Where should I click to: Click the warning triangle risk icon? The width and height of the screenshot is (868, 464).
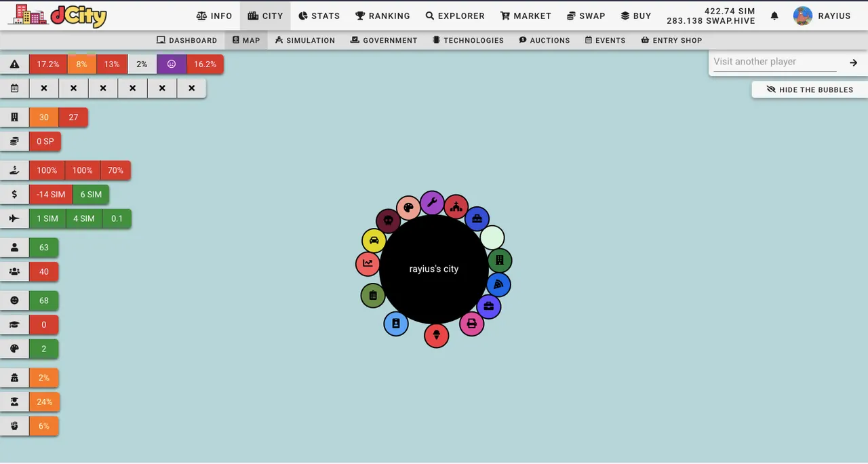tap(14, 64)
